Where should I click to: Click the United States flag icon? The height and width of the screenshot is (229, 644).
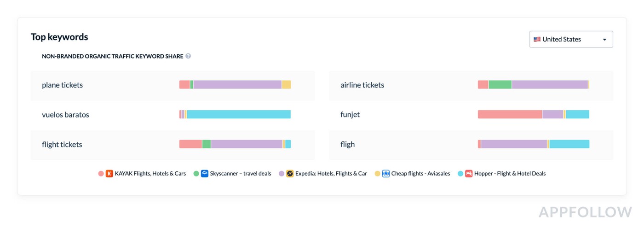pyautogui.click(x=537, y=40)
